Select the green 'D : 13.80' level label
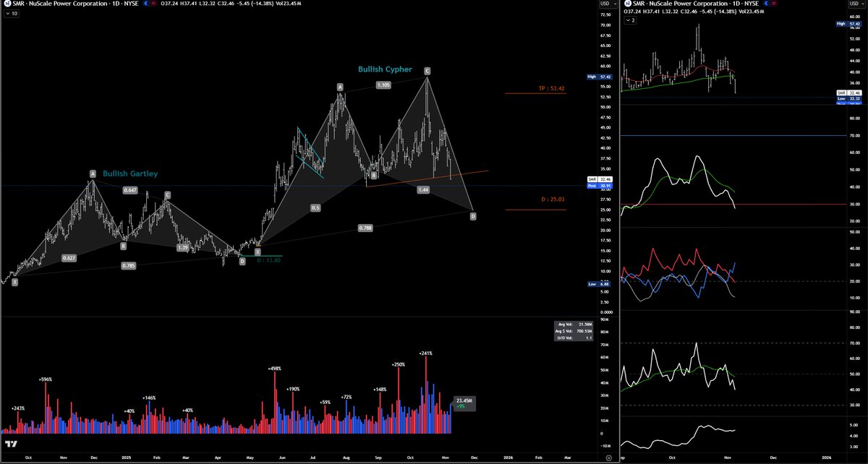 (268, 259)
